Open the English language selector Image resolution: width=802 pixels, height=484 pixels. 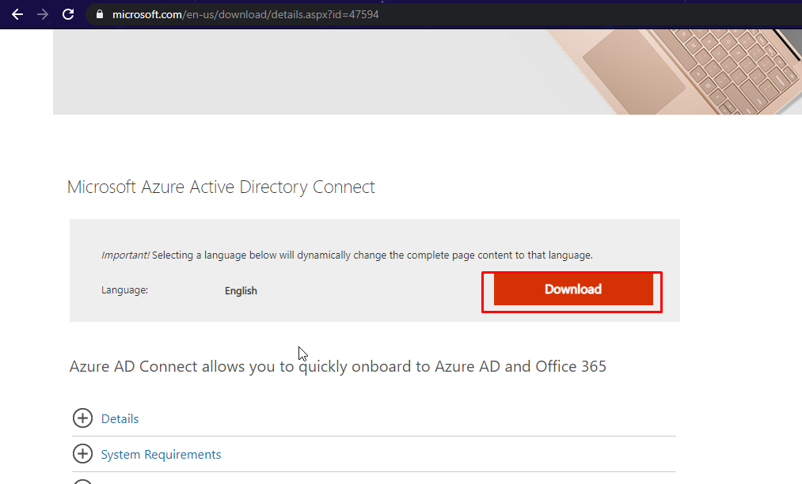click(241, 291)
